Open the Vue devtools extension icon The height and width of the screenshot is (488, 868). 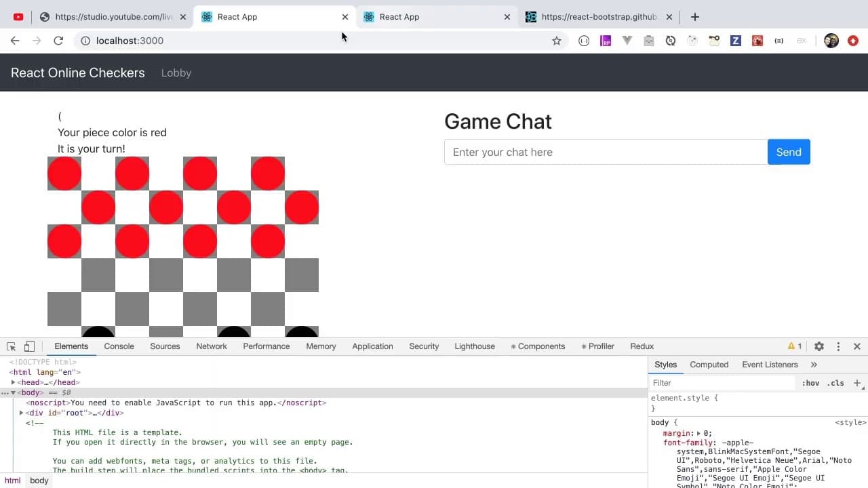pyautogui.click(x=627, y=41)
